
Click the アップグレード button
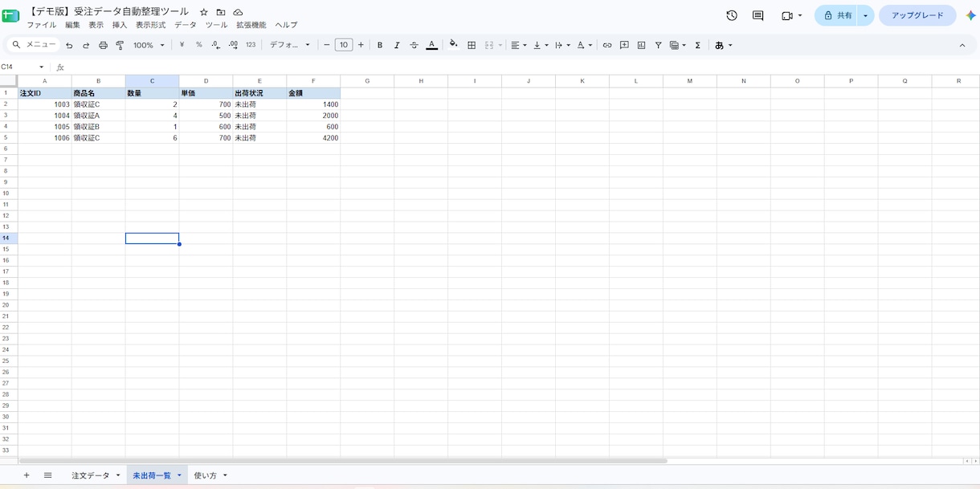click(x=917, y=15)
